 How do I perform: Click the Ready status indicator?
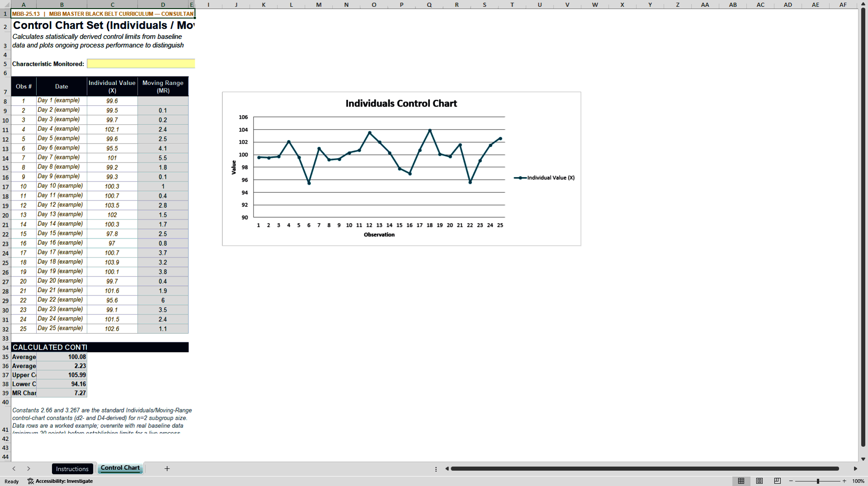12,481
